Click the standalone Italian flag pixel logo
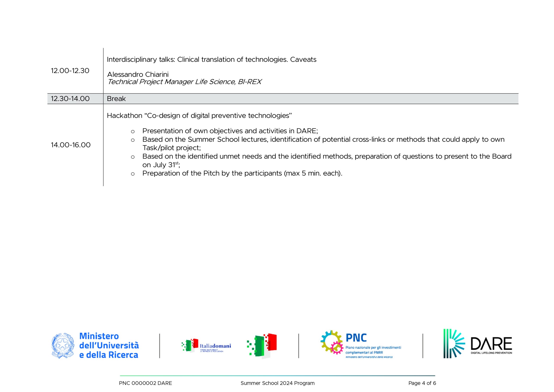The width and height of the screenshot is (554, 392). pyautogui.click(x=262, y=346)
